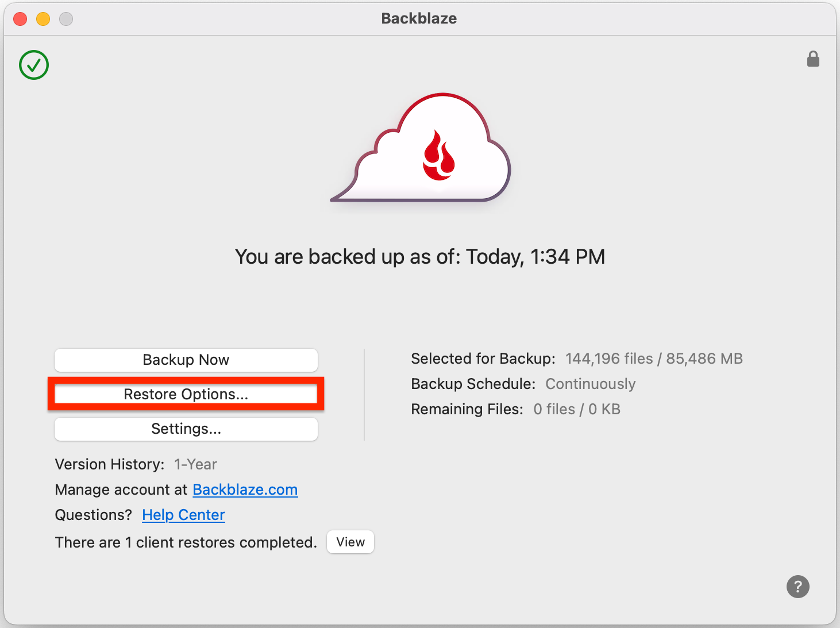The width and height of the screenshot is (840, 628).
Task: Open Restore Options dialog
Action: [186, 394]
